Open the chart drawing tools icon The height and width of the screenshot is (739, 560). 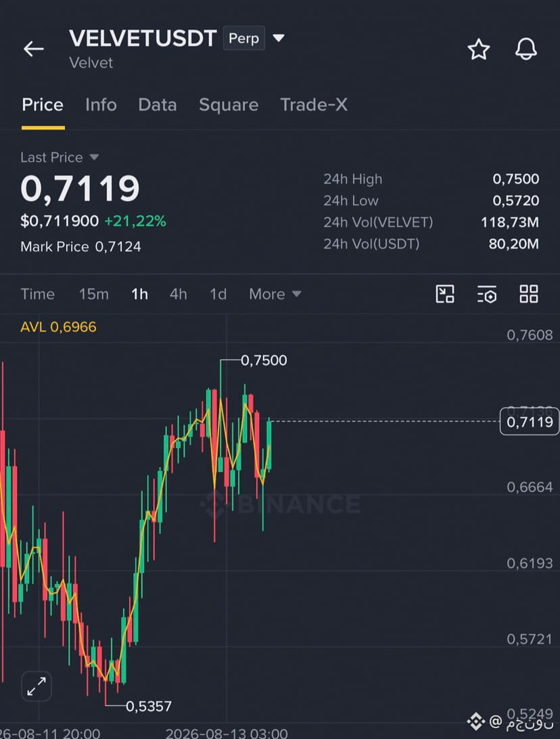tap(444, 294)
